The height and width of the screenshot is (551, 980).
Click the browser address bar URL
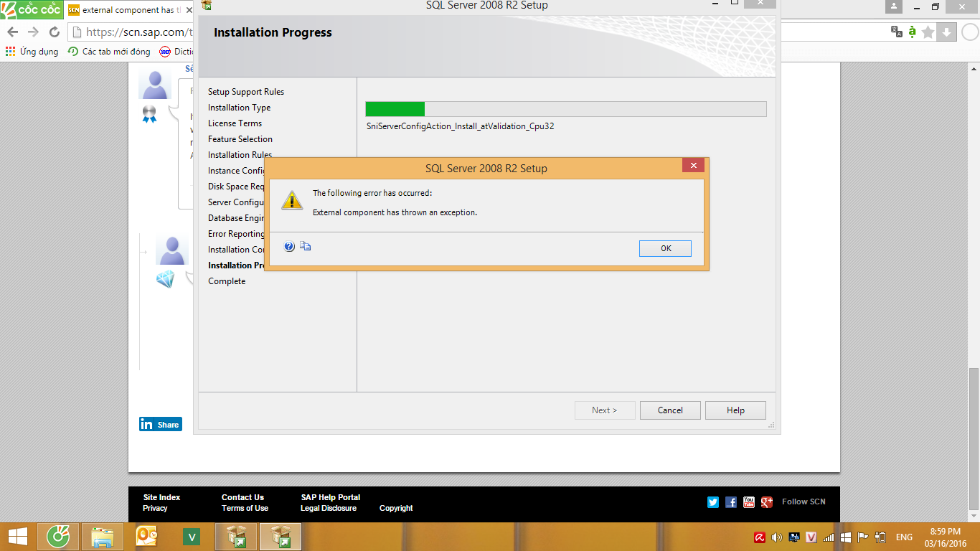pyautogui.click(x=140, y=32)
